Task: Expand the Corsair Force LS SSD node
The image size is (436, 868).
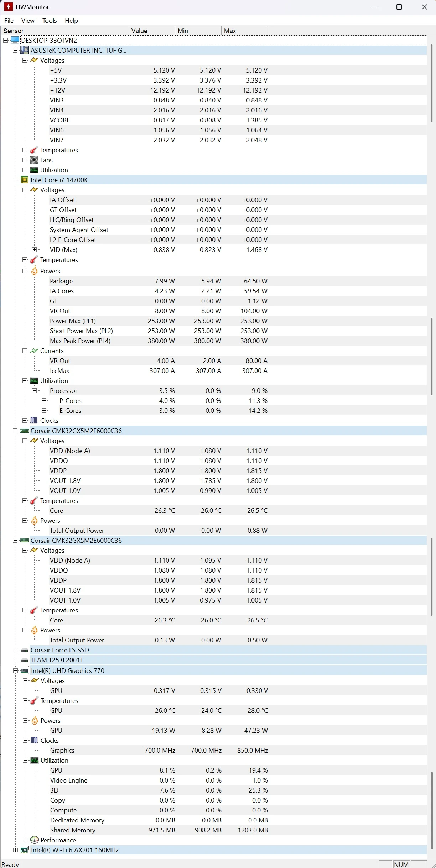Action: (x=15, y=650)
